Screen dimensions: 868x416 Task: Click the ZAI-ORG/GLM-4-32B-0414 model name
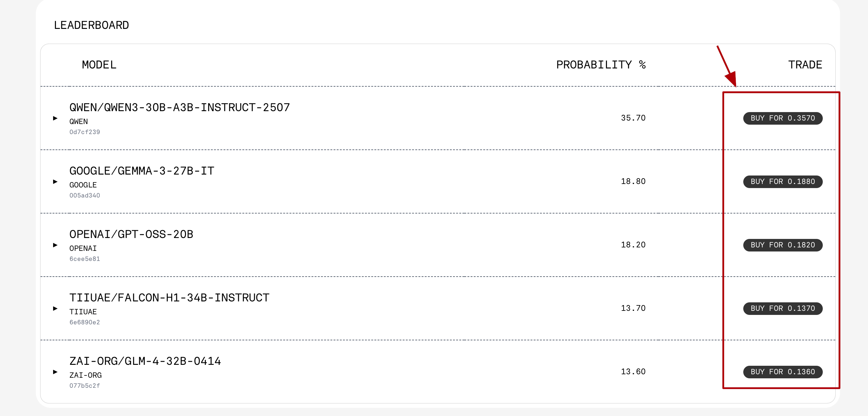click(x=145, y=361)
